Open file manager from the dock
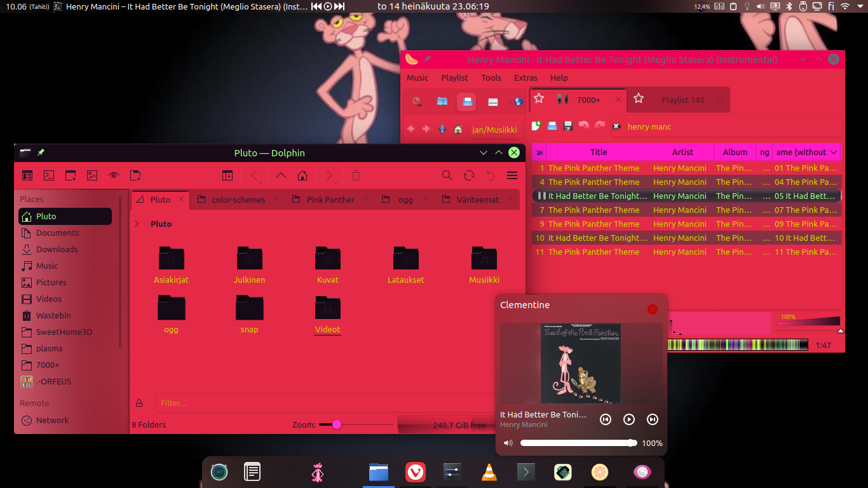This screenshot has height=488, width=868. coord(379,472)
